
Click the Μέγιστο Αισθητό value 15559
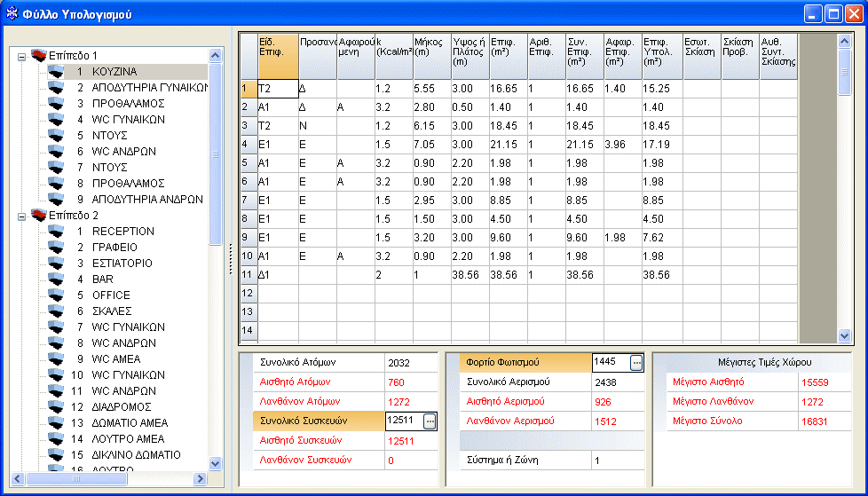click(x=825, y=382)
